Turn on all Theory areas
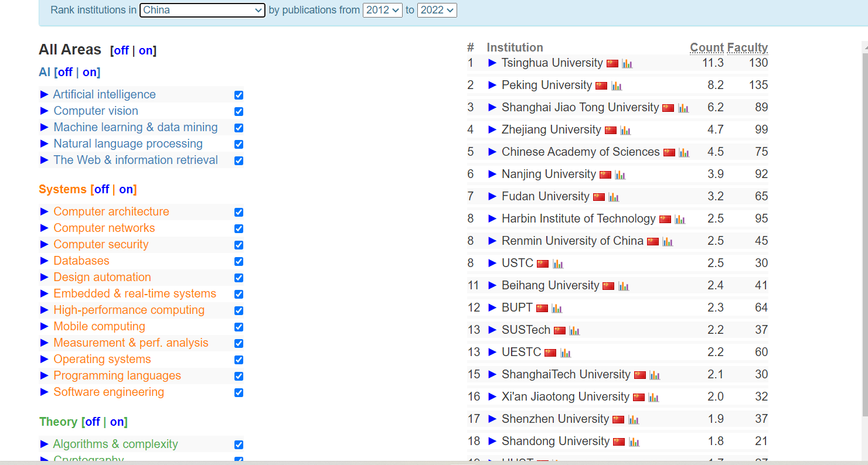 pyautogui.click(x=117, y=422)
